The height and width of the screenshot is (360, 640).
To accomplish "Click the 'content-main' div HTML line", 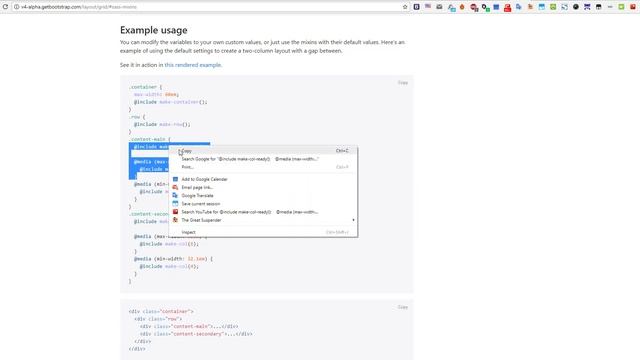I will pyautogui.click(x=189, y=327).
